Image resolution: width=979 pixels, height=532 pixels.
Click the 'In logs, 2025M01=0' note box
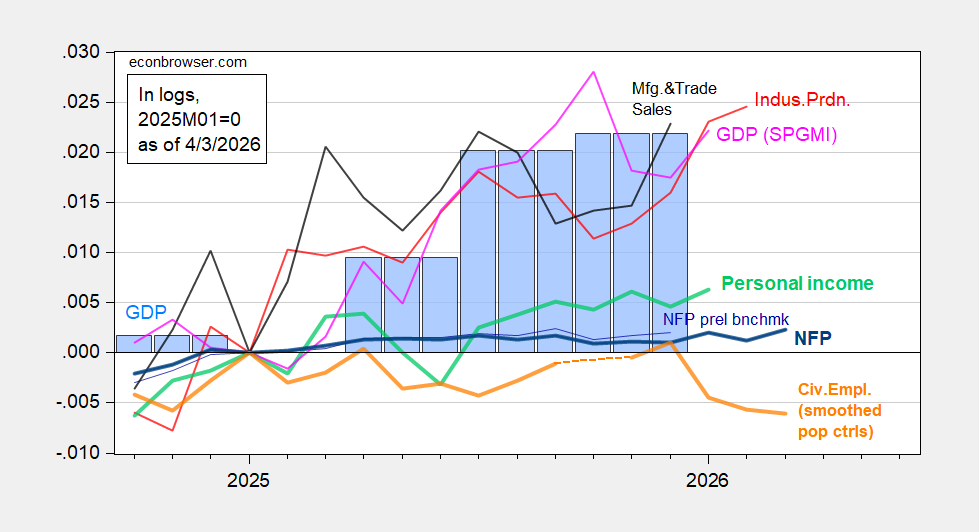[198, 118]
